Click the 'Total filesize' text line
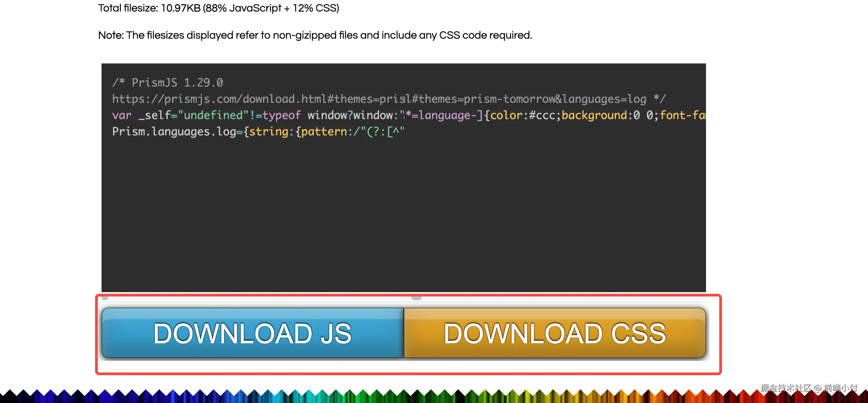The height and width of the screenshot is (403, 868). (218, 8)
